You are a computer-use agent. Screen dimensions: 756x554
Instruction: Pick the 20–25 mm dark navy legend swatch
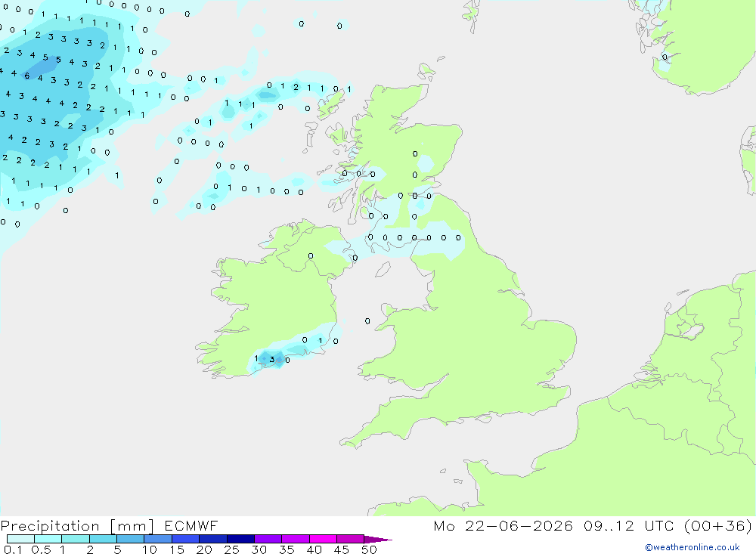213,539
